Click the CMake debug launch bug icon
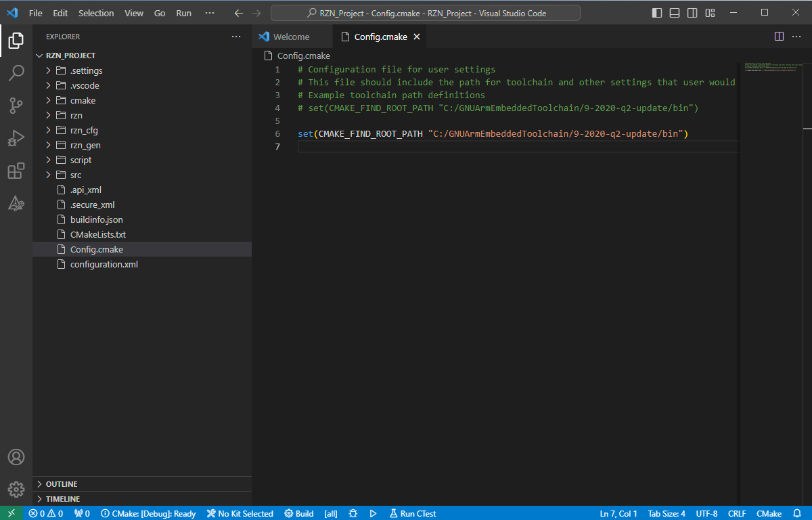Image resolution: width=812 pixels, height=520 pixels. (353, 513)
